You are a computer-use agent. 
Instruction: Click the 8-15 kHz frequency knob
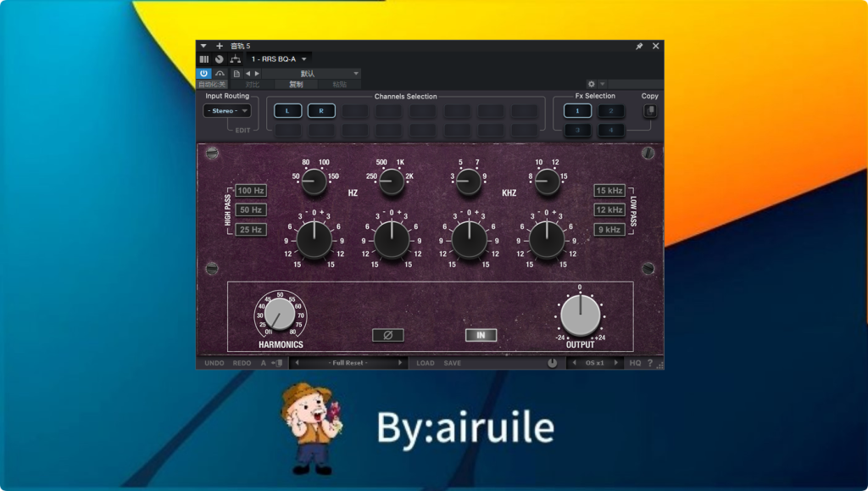tap(547, 181)
